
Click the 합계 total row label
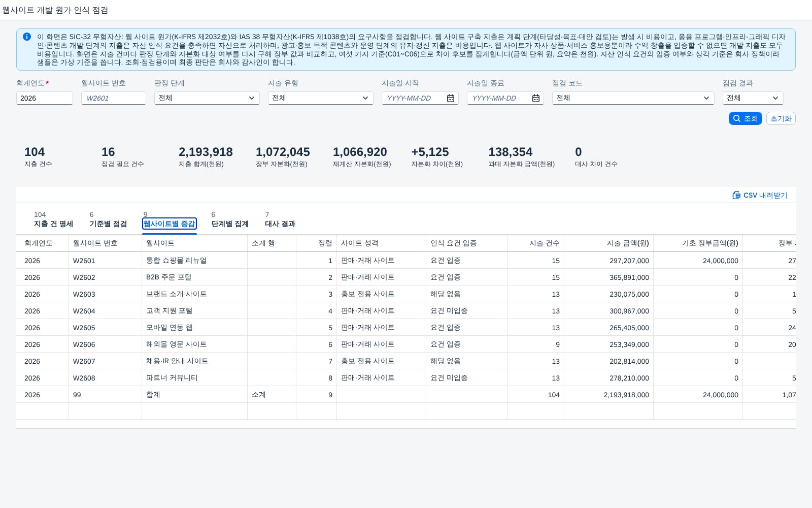click(x=194, y=395)
